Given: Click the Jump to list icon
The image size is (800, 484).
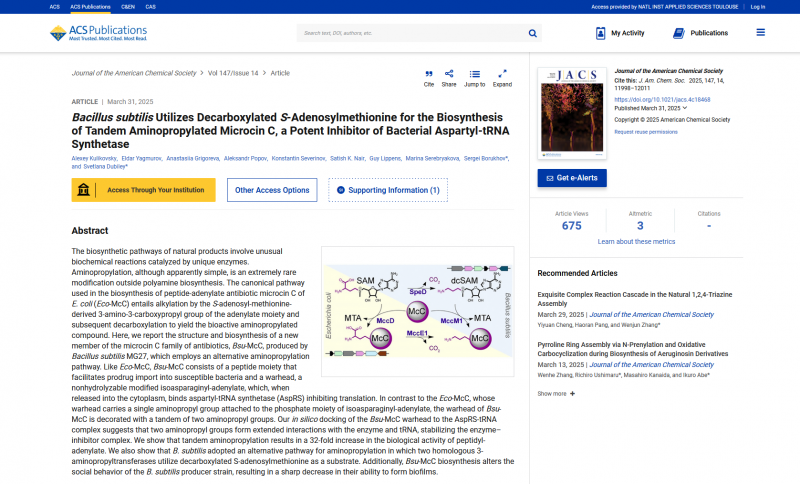Looking at the screenshot, I should pos(474,73).
